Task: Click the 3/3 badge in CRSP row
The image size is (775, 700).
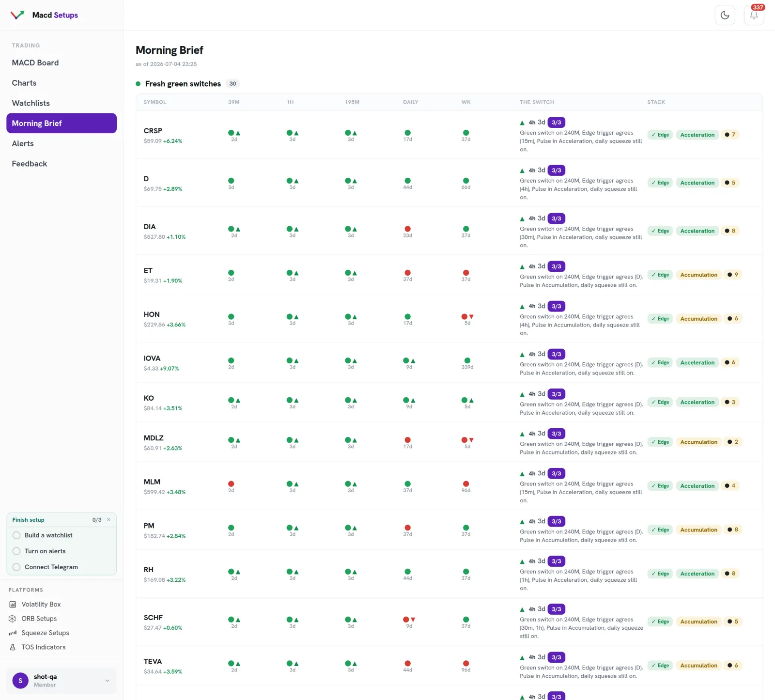Action: [557, 123]
